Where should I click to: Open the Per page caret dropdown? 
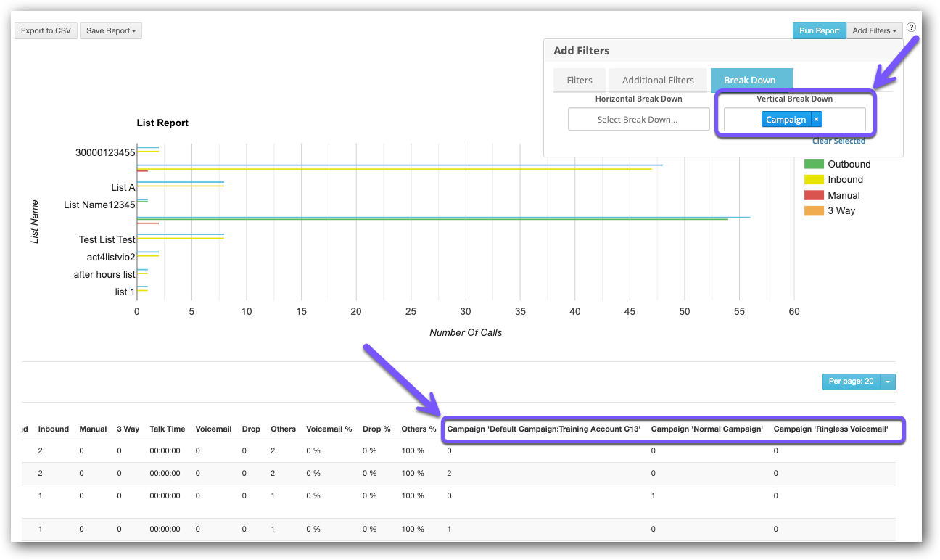point(888,382)
